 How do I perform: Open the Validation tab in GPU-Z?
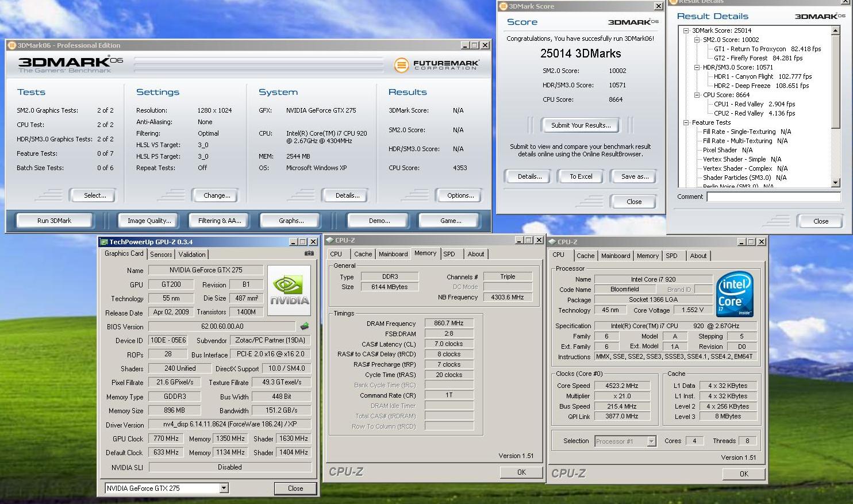tap(192, 255)
